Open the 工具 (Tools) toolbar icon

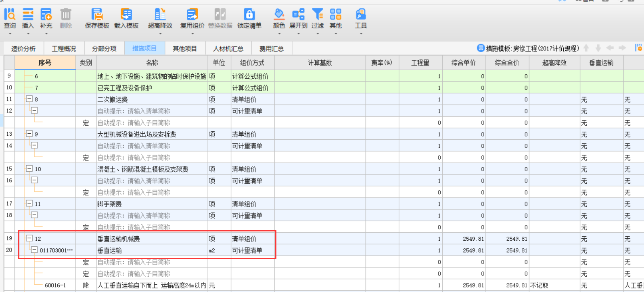361,19
